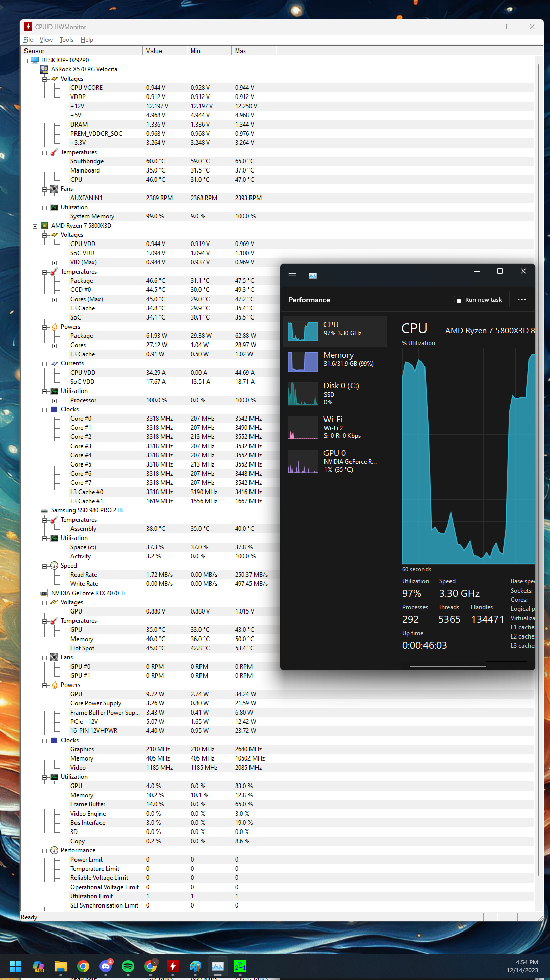The image size is (550, 980).
Task: Open Copilot from the taskbar
Action: (38, 966)
